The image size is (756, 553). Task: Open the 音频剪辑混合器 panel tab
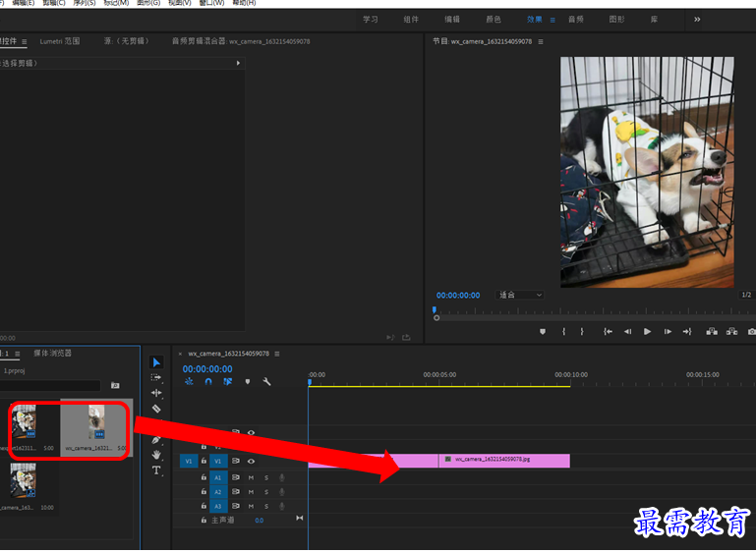(241, 41)
